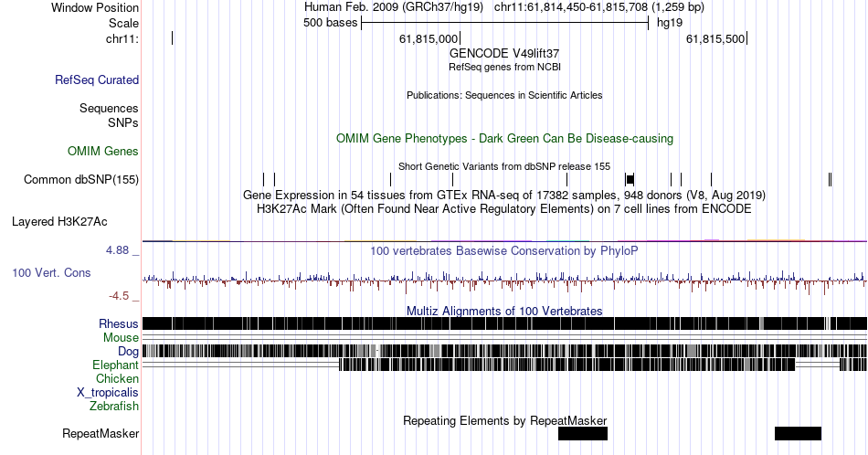Click the OMIM Gene Phenotypes title text

point(505,138)
